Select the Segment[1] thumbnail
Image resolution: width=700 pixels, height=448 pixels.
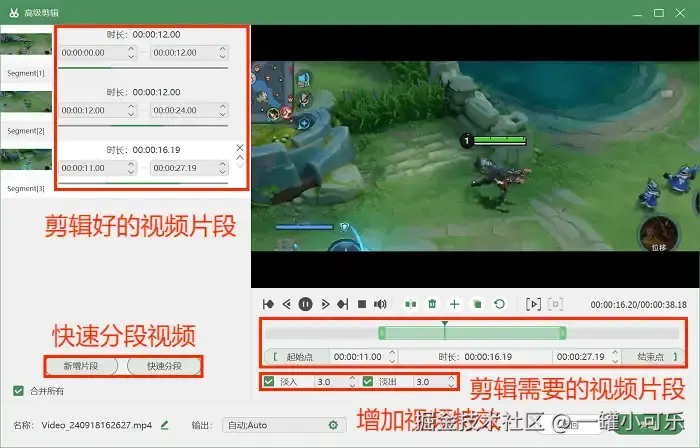pos(26,44)
